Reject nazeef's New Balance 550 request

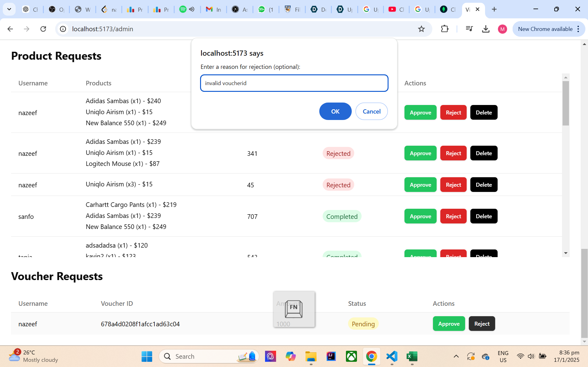click(x=453, y=112)
